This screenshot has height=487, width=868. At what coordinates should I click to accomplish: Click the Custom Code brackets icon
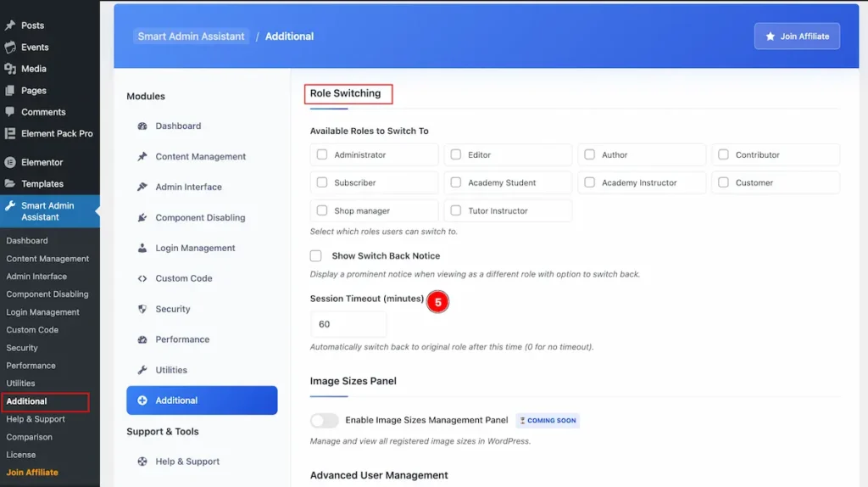(142, 278)
